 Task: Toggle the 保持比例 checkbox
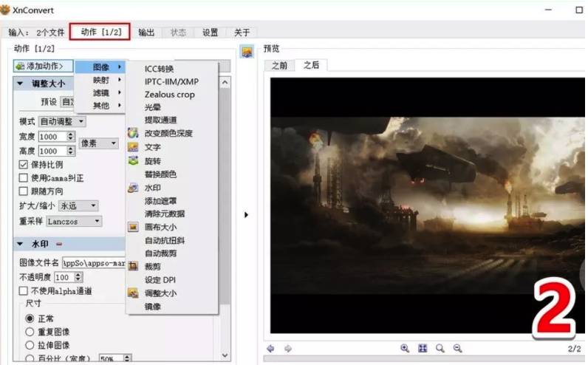pyautogui.click(x=23, y=164)
